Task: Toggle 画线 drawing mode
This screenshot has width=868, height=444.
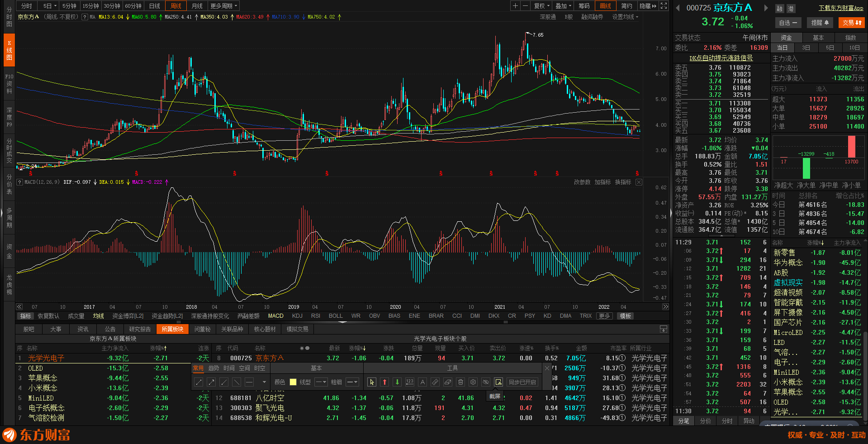Action: pos(605,6)
